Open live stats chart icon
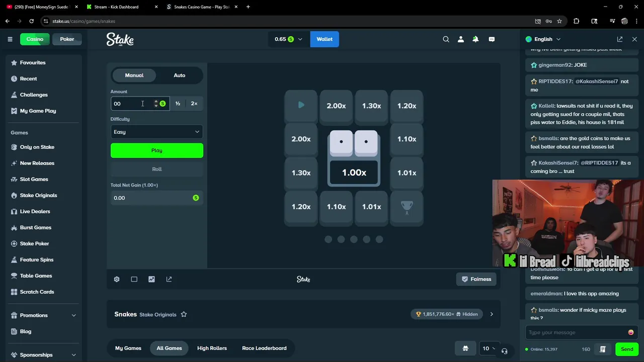Screen dimensions: 644x362 151,279
